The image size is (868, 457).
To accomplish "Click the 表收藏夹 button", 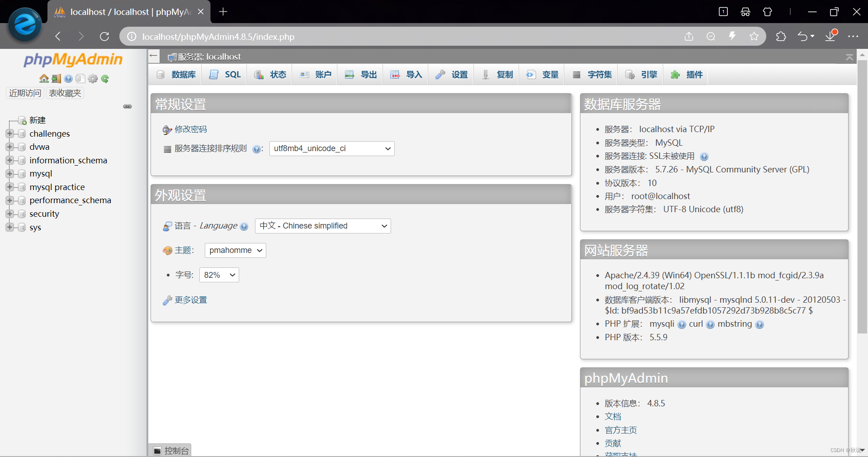I will [x=65, y=93].
